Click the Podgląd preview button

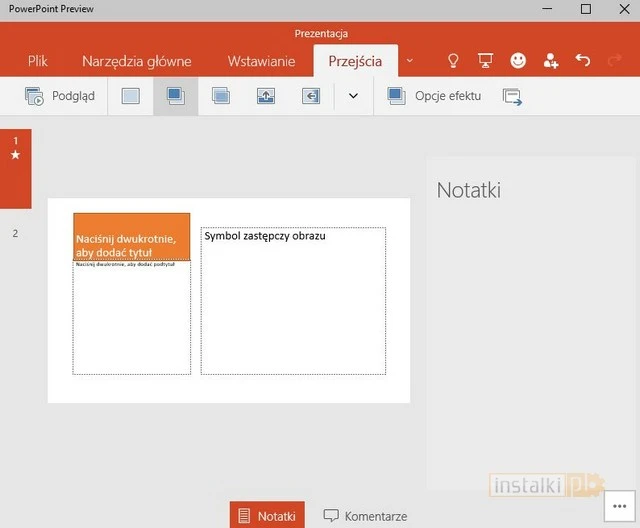click(x=60, y=97)
